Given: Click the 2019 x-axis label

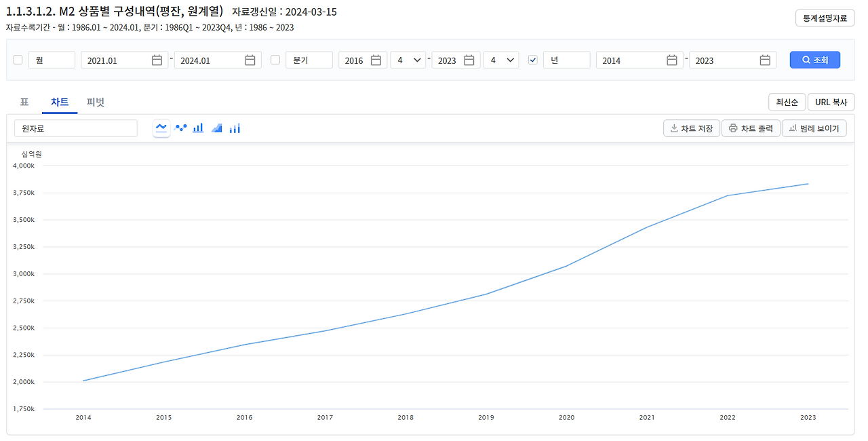Looking at the screenshot, I should point(486,418).
